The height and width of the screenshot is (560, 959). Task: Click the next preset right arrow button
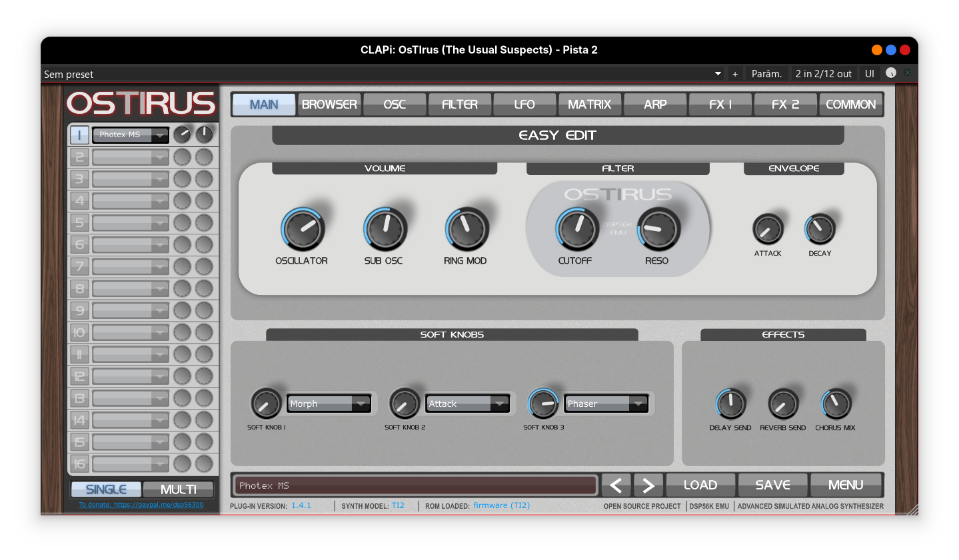pos(648,485)
